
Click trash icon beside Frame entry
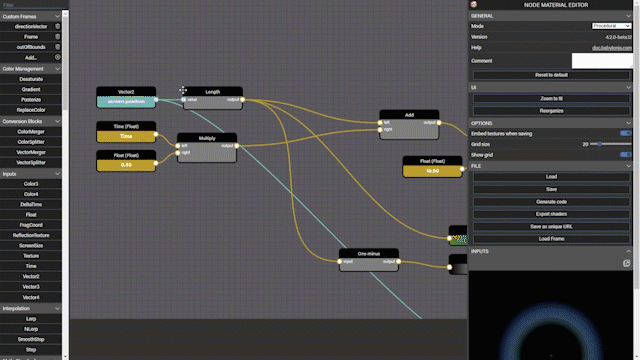(58, 37)
